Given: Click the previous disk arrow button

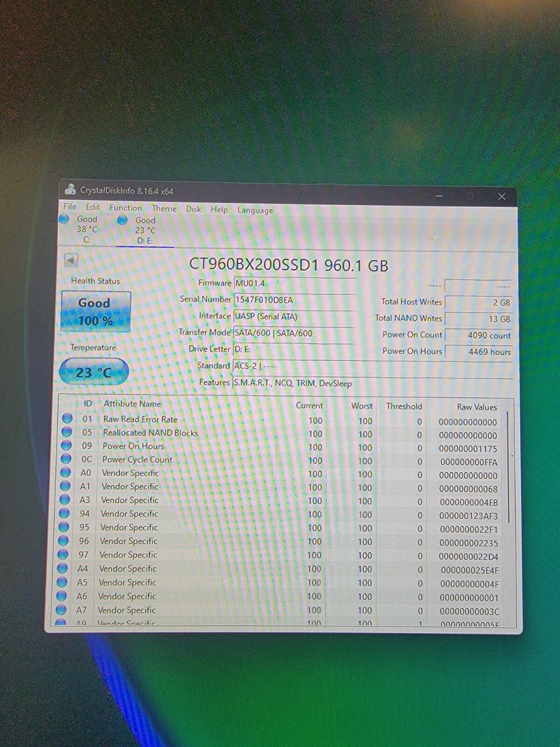Looking at the screenshot, I should pos(71,261).
